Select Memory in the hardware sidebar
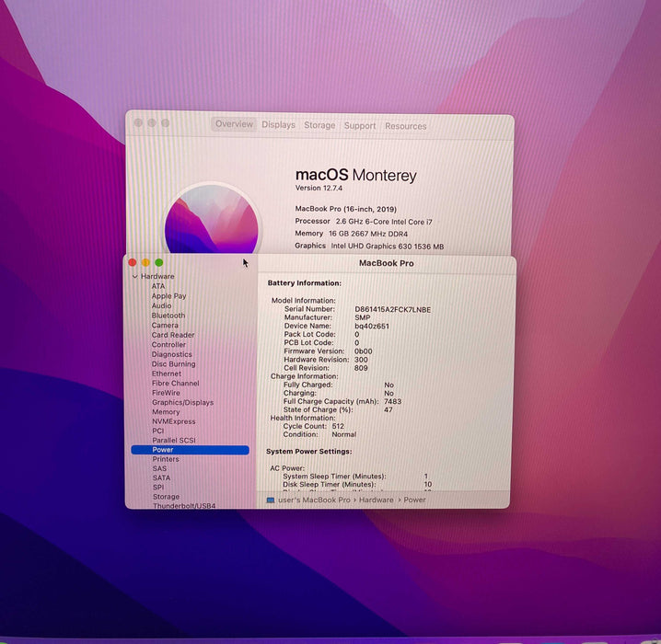The image size is (661, 644). (x=166, y=412)
